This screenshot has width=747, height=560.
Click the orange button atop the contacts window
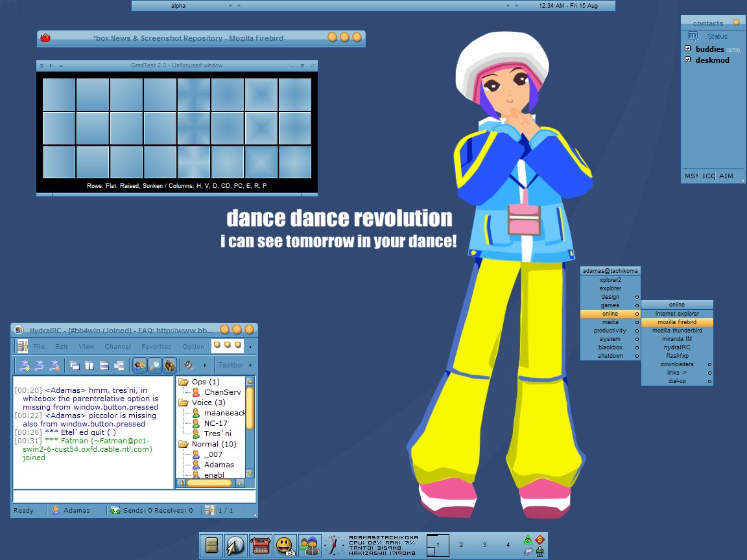[737, 23]
